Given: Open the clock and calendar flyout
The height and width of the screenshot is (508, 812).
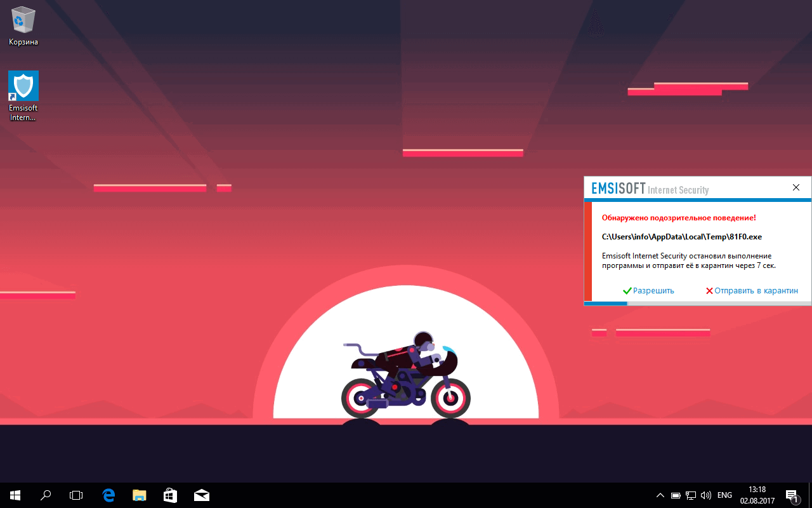Looking at the screenshot, I should click(757, 495).
